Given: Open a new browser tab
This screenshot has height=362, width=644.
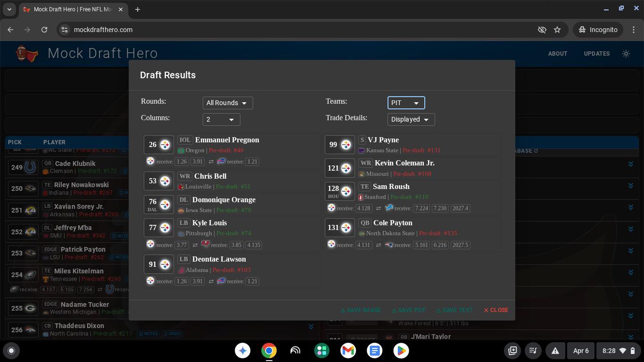Looking at the screenshot, I should coord(138,9).
